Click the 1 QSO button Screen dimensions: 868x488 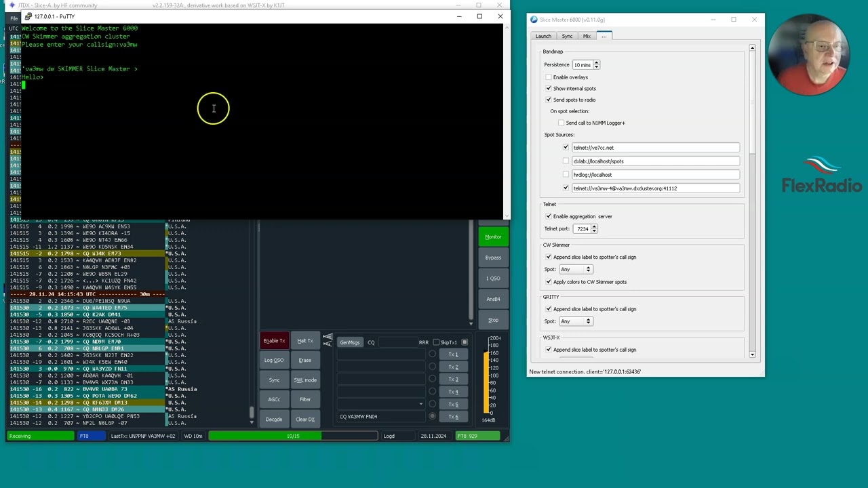point(493,279)
